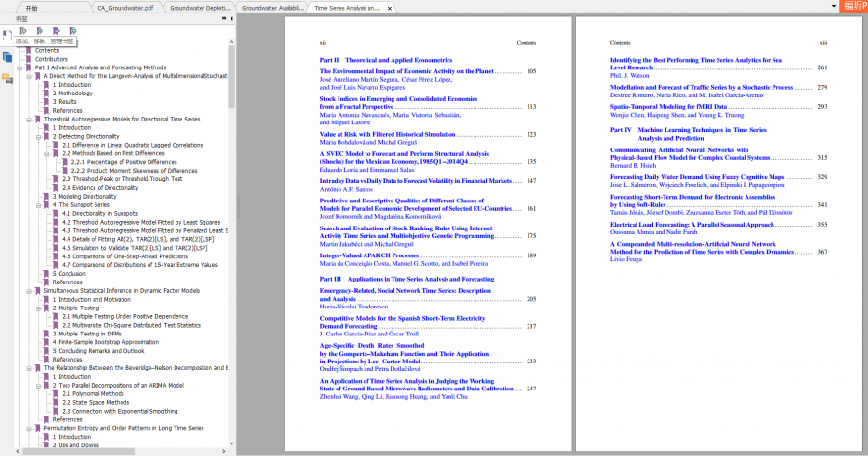Open bookmark 4.1 Directionality in Sunspots
This screenshot has width=868, height=456.
coord(99,214)
